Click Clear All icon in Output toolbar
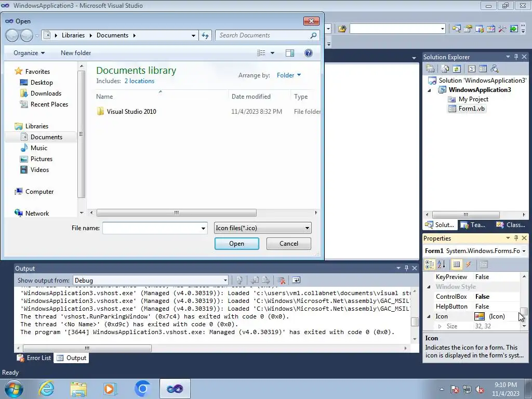 pos(281,280)
